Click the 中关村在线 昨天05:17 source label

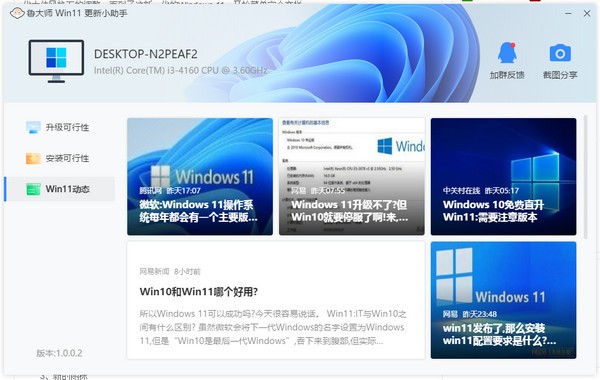(481, 191)
